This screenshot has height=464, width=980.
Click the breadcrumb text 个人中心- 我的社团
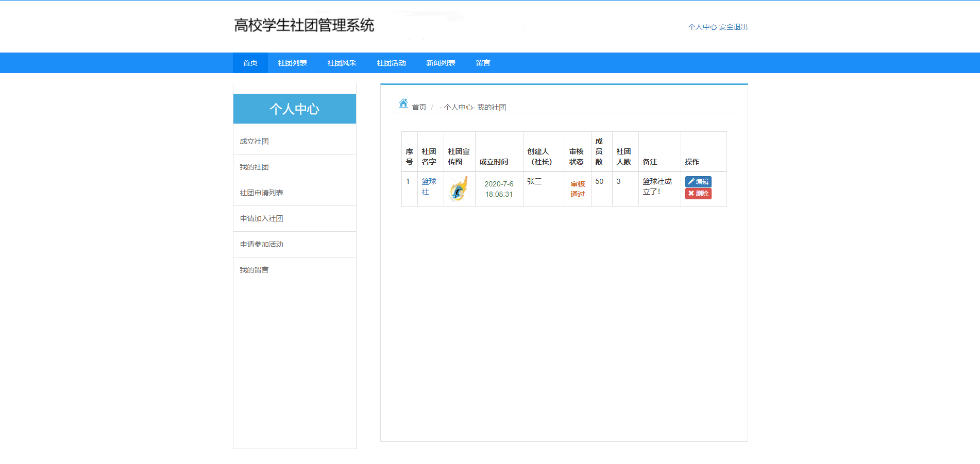(x=475, y=107)
